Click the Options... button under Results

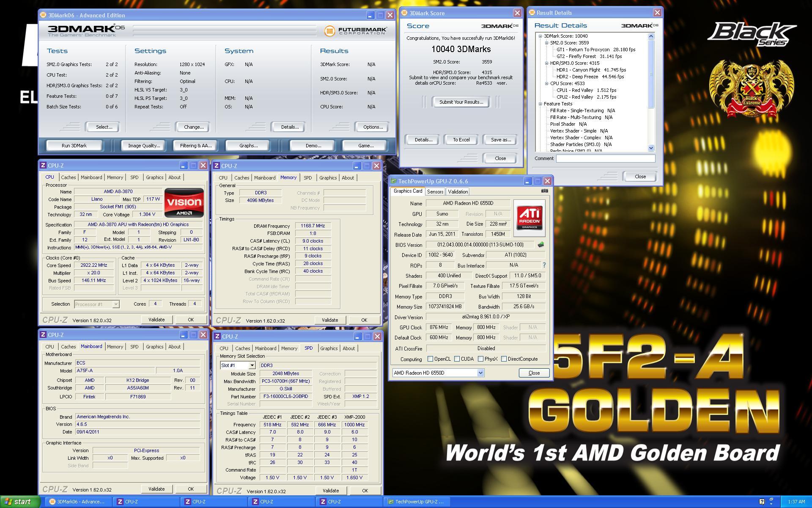(373, 127)
